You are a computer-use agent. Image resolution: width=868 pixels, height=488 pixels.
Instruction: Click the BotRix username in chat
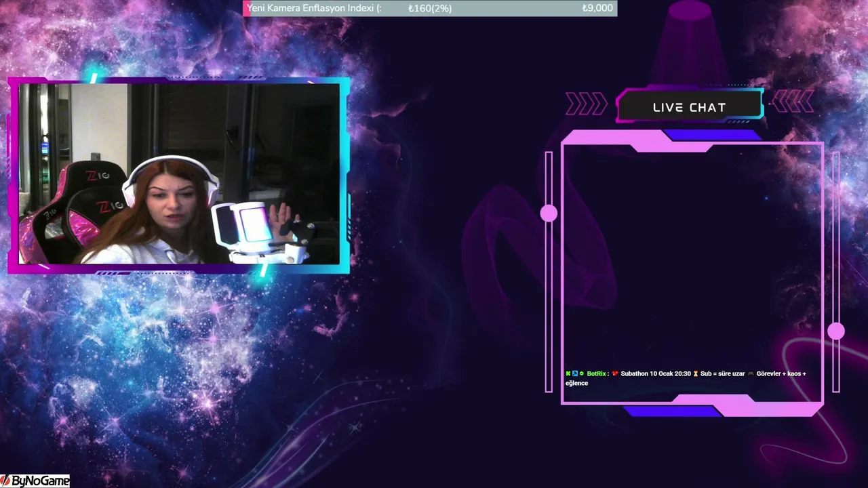point(597,373)
